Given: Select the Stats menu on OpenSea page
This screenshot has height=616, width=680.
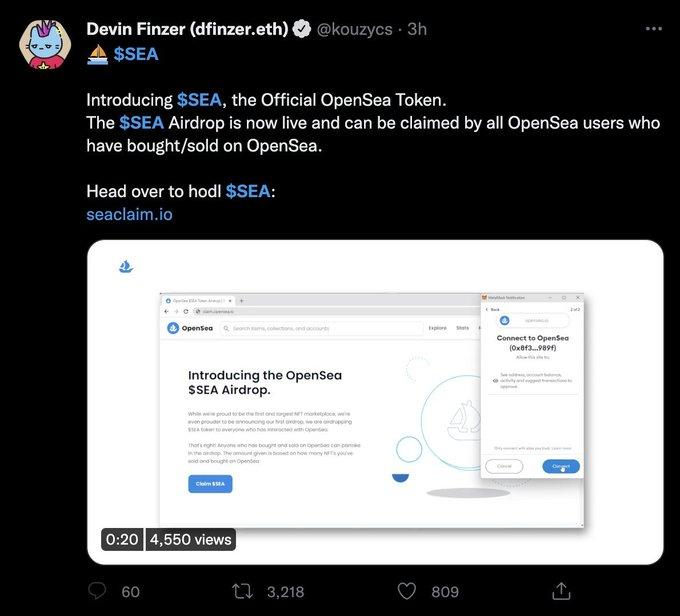Looking at the screenshot, I should 463,328.
